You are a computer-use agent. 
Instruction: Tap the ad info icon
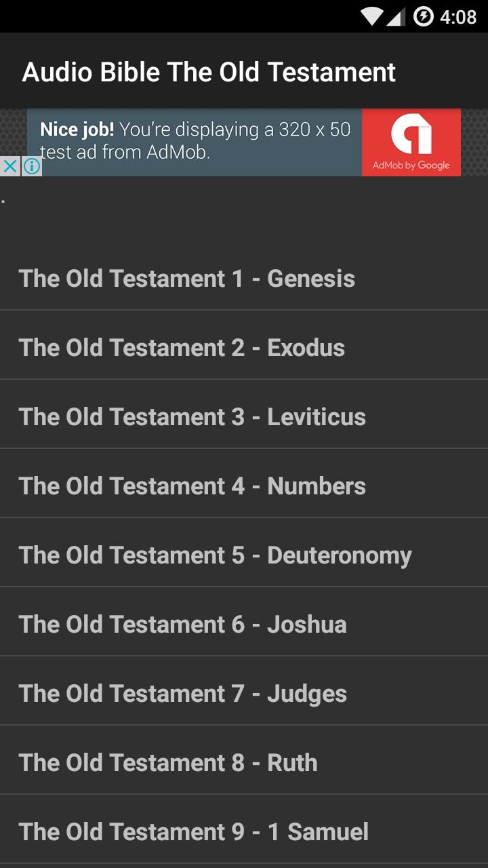tap(32, 166)
